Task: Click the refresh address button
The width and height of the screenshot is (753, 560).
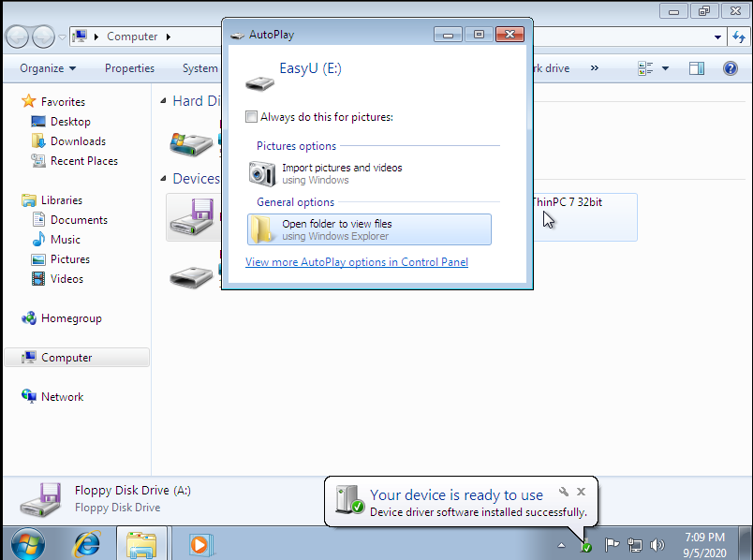Action: 739,37
